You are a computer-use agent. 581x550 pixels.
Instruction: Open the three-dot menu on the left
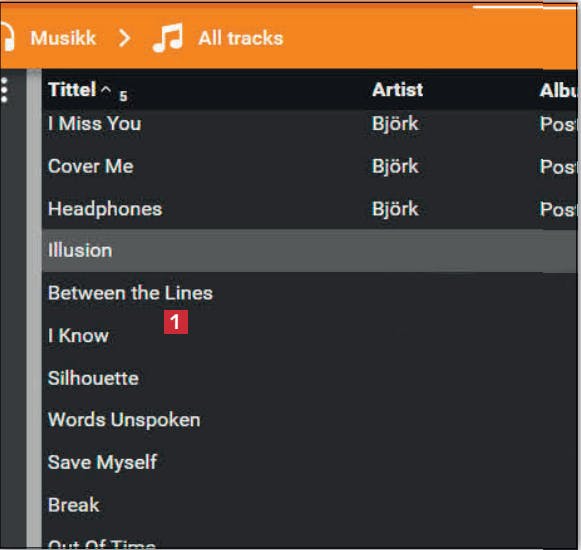click(4, 90)
